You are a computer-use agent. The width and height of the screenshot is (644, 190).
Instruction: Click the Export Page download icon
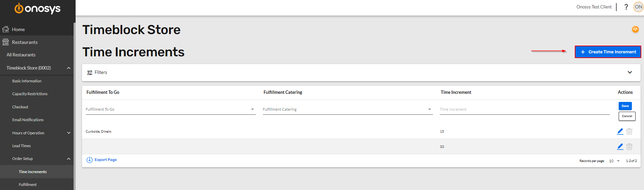pos(89,160)
